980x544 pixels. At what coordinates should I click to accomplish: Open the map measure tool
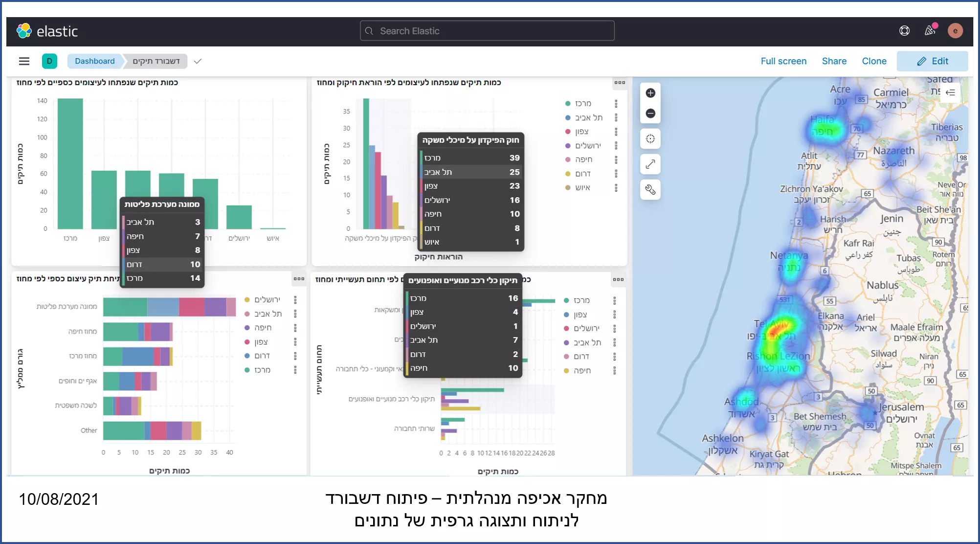pos(650,164)
